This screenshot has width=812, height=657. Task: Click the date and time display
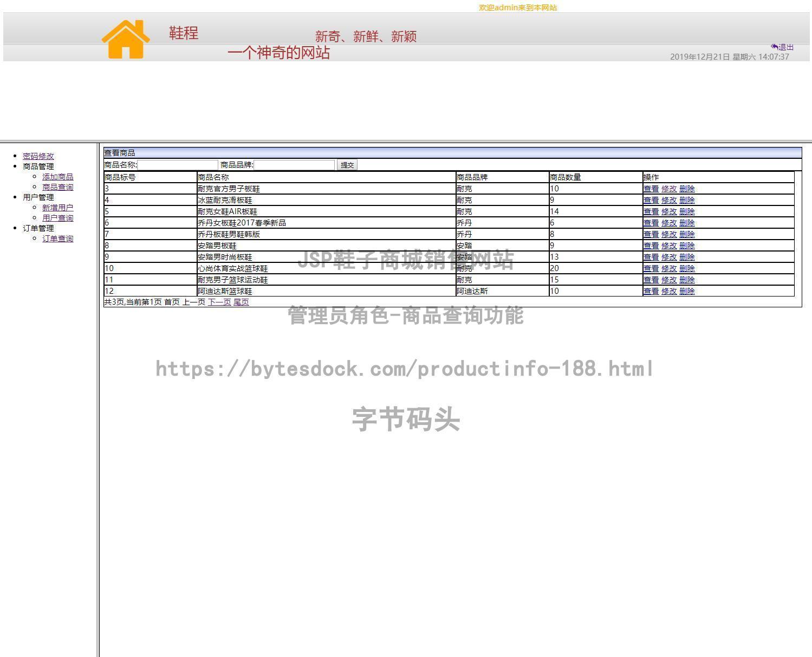[730, 57]
